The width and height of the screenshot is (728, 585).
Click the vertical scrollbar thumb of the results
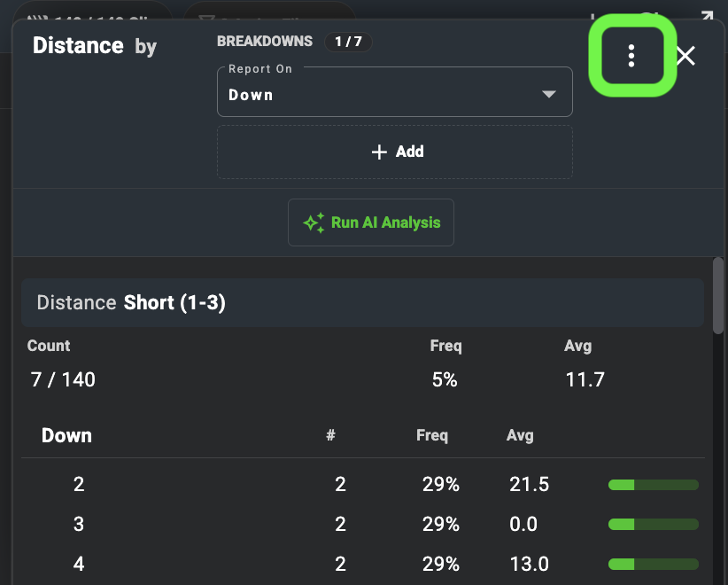point(718,295)
